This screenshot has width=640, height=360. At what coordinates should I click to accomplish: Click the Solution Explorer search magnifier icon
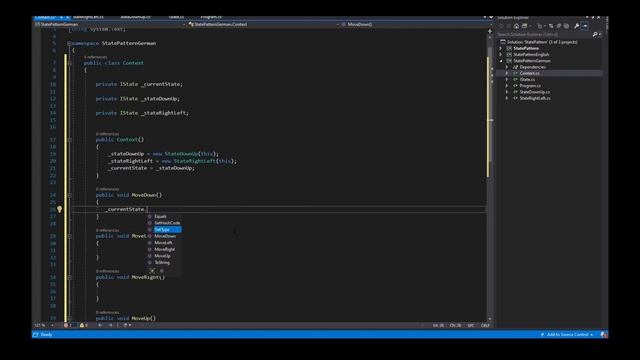click(595, 35)
